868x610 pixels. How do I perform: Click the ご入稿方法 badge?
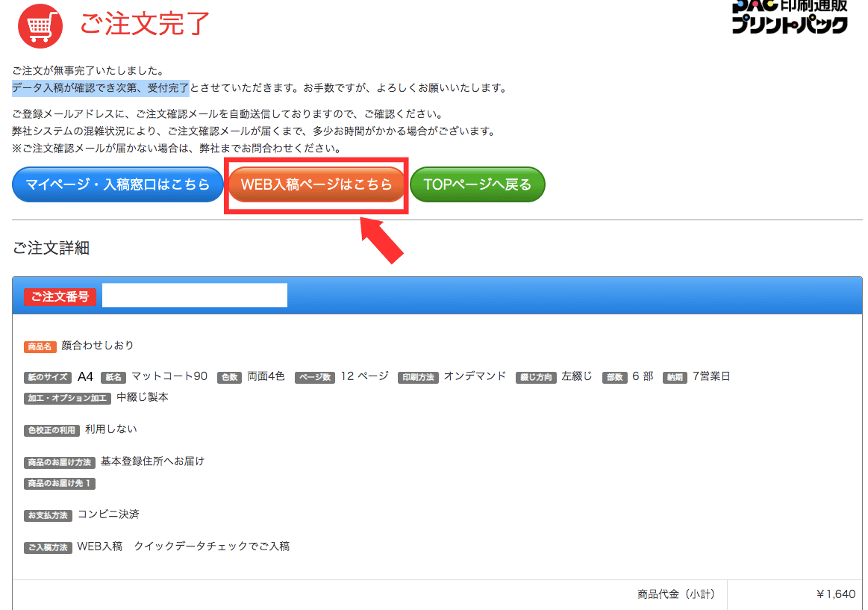coord(48,548)
